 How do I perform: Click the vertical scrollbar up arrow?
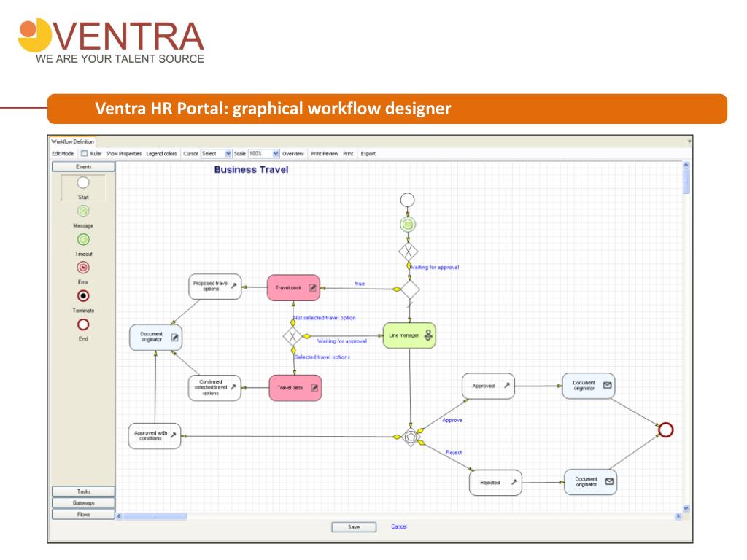(x=686, y=165)
